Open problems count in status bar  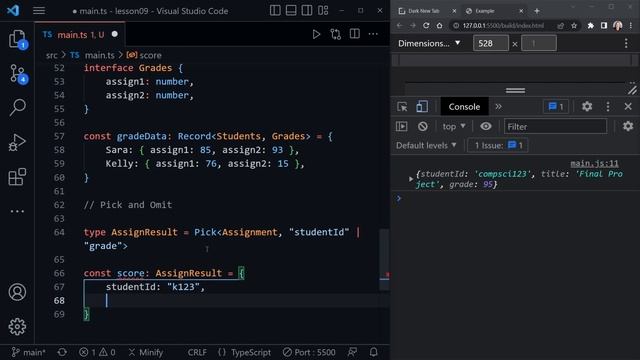click(x=97, y=352)
